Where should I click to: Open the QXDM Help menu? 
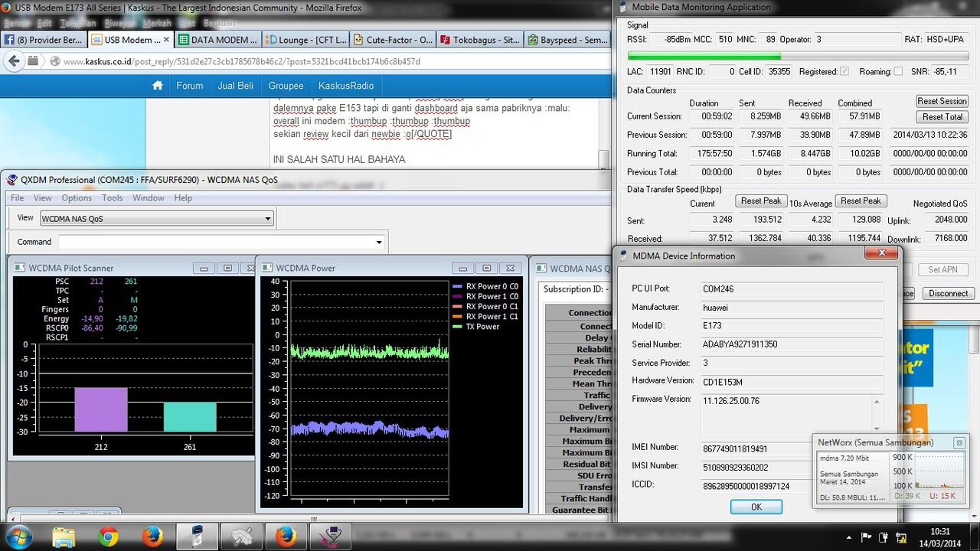coord(183,197)
